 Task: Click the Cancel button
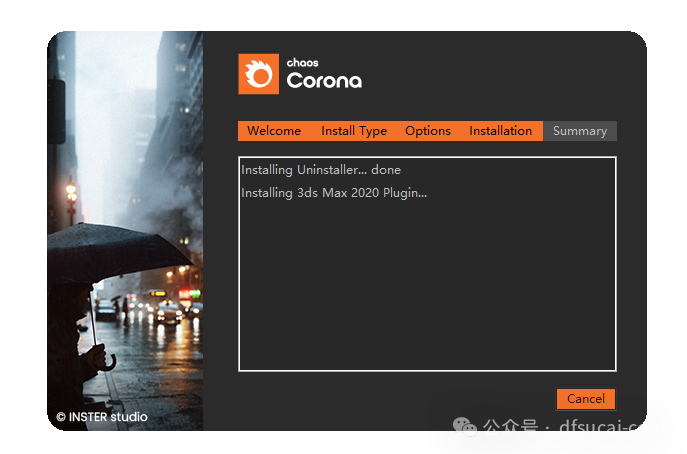[x=585, y=399]
